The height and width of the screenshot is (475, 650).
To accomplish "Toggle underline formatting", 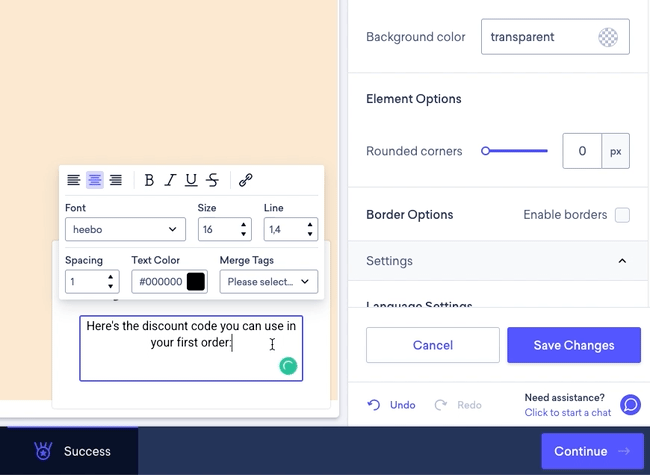I will click(x=191, y=180).
